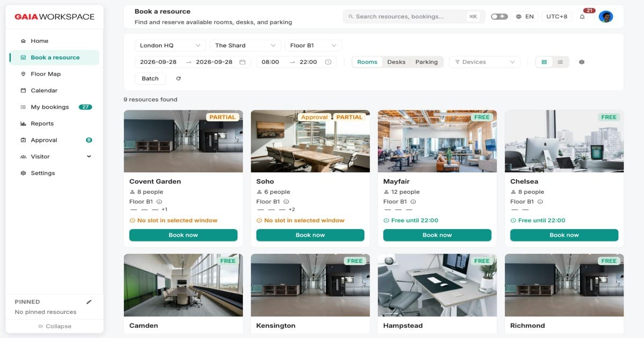Toggle the dark mode switch
Screen dimensions: 644x338
click(499, 17)
